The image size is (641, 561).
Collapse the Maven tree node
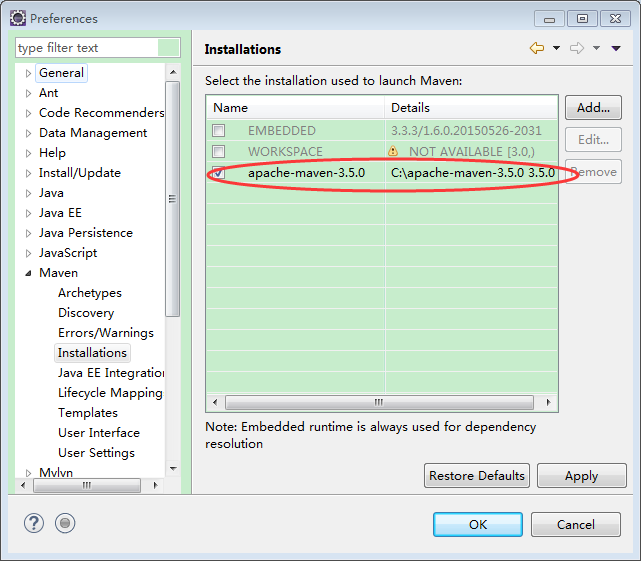(28, 273)
